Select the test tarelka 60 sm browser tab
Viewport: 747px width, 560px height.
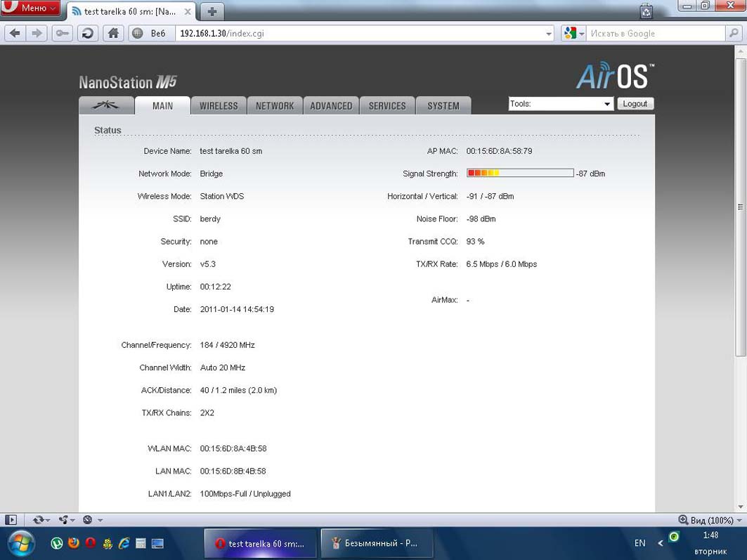131,11
